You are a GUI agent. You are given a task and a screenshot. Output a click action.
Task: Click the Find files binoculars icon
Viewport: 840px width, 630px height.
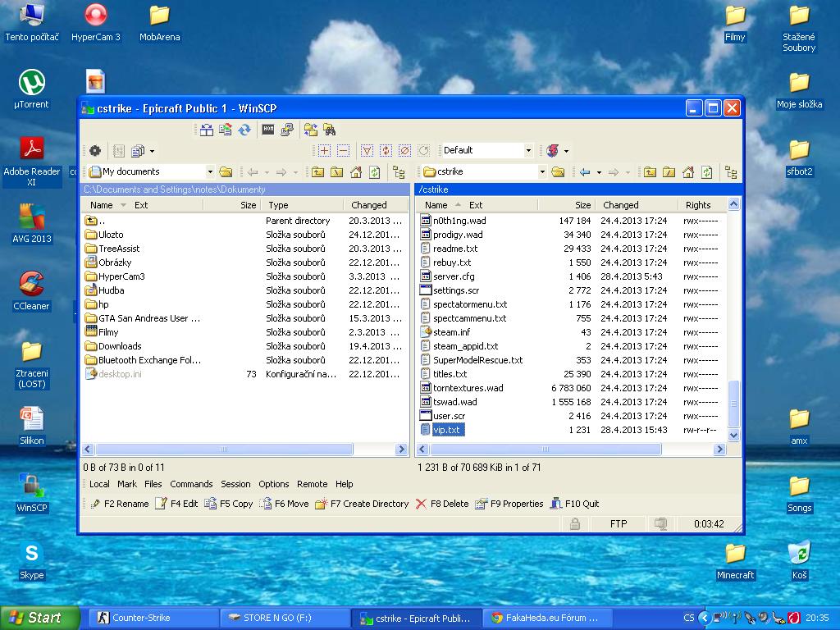tap(330, 130)
